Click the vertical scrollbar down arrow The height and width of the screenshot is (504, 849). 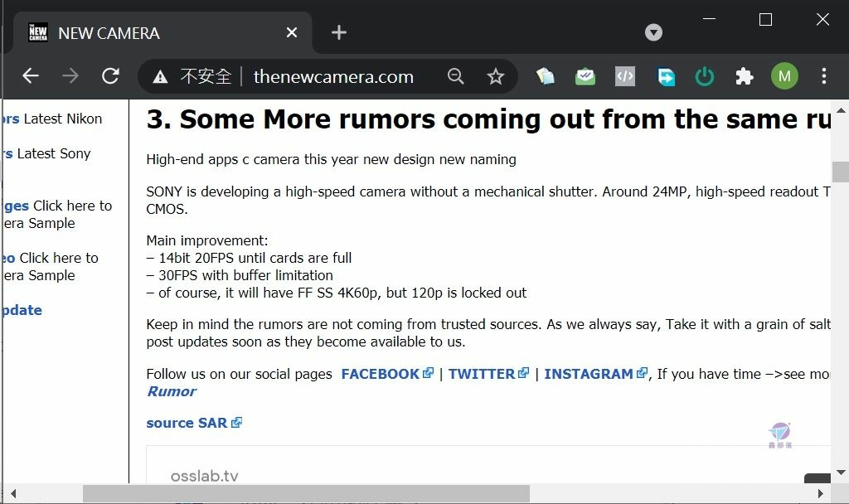(x=841, y=472)
